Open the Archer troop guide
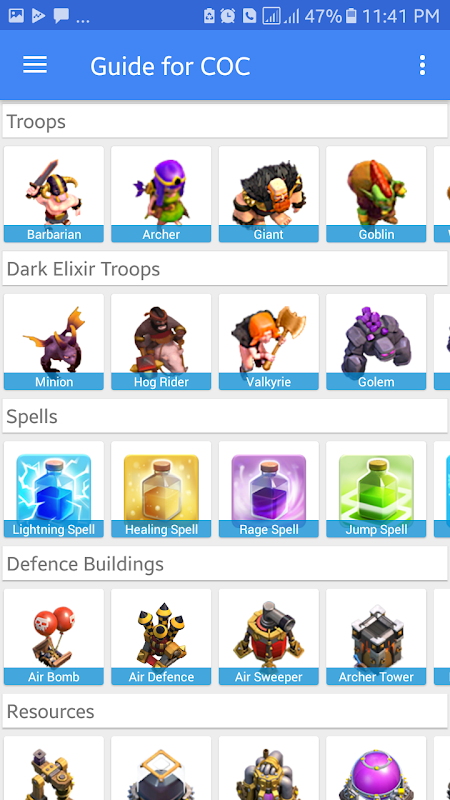Viewport: 450px width, 800px height. [x=161, y=194]
